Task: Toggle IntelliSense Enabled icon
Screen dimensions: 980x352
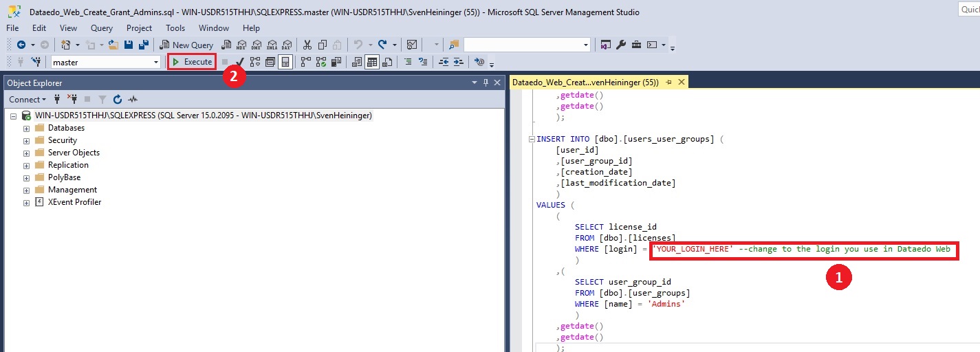Action: click(285, 62)
